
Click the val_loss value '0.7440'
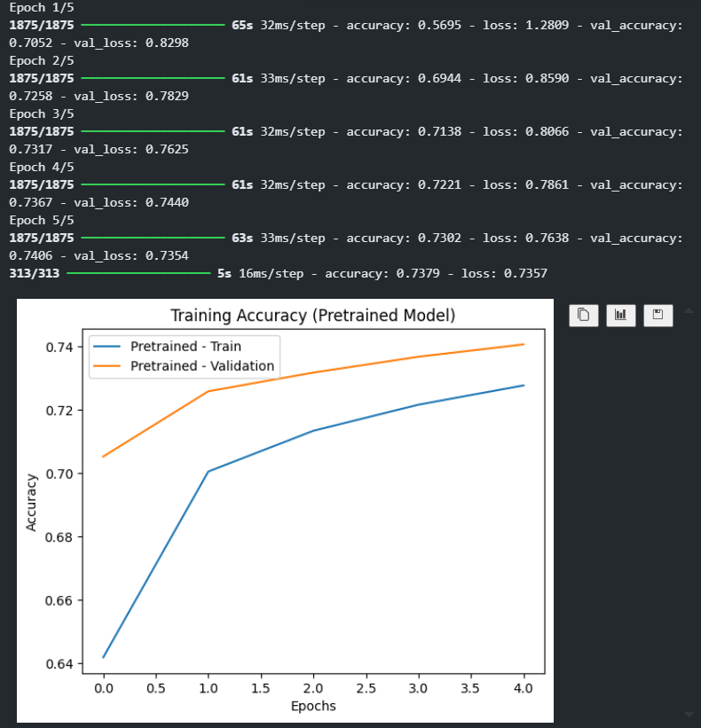click(x=167, y=202)
